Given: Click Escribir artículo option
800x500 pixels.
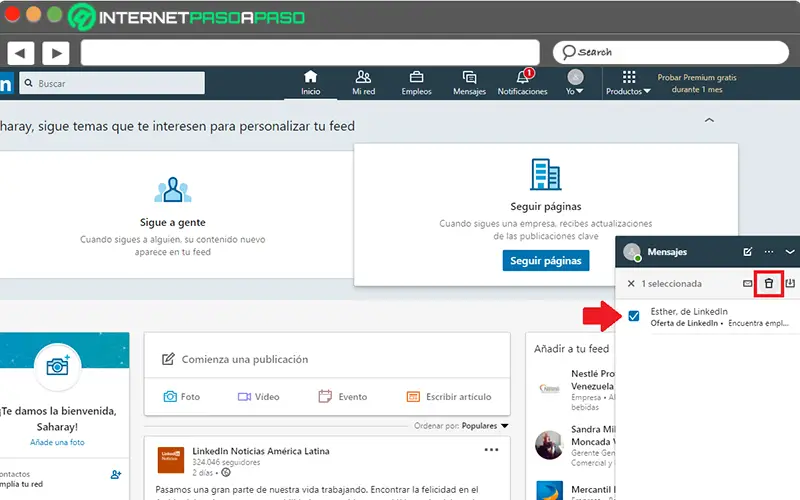Looking at the screenshot, I should 449,396.
